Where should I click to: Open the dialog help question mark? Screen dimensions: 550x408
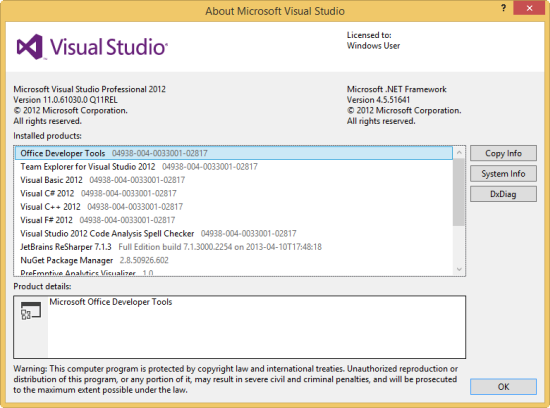(504, 8)
